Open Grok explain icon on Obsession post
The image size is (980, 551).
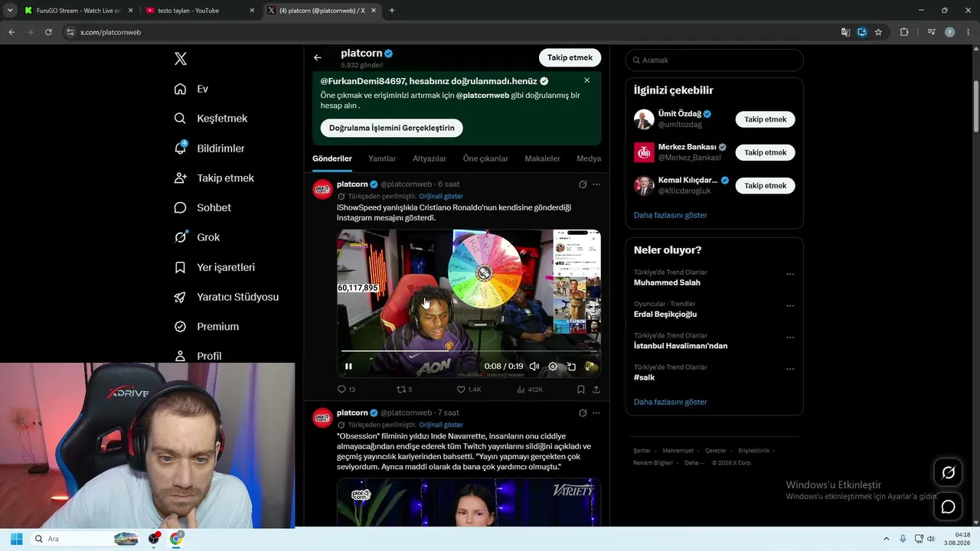(x=583, y=413)
